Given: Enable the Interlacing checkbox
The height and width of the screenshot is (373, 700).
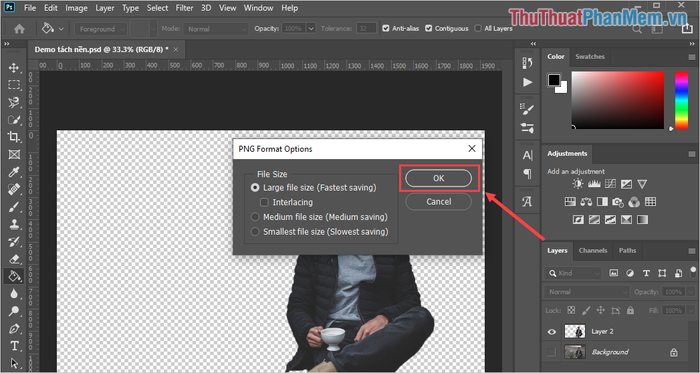Looking at the screenshot, I should (x=264, y=202).
